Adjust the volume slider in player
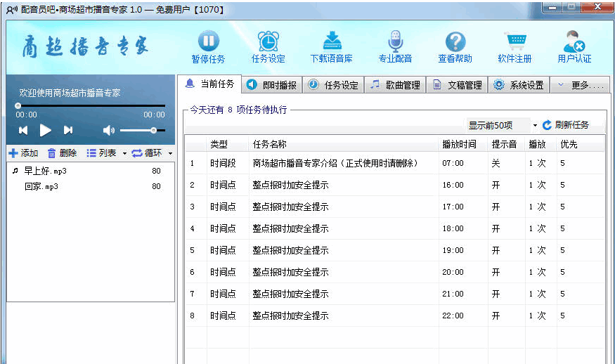This screenshot has height=364, width=615. [153, 130]
